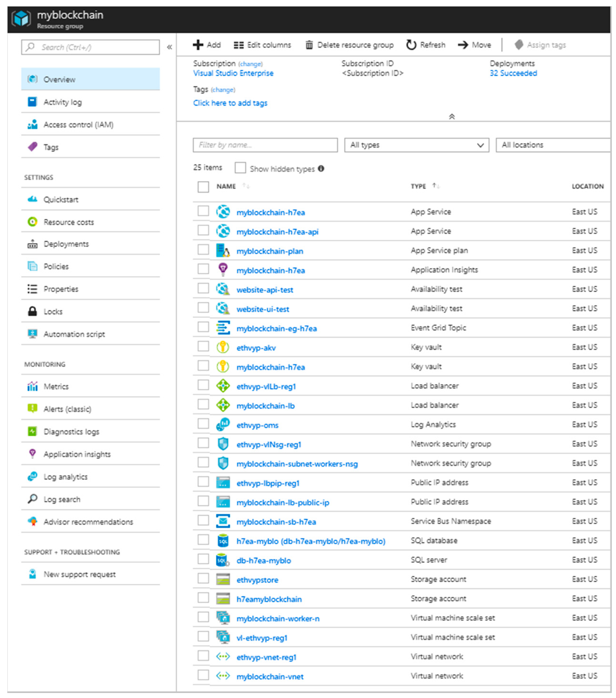
Task: Open Activity log in the sidebar menu
Action: (63, 102)
